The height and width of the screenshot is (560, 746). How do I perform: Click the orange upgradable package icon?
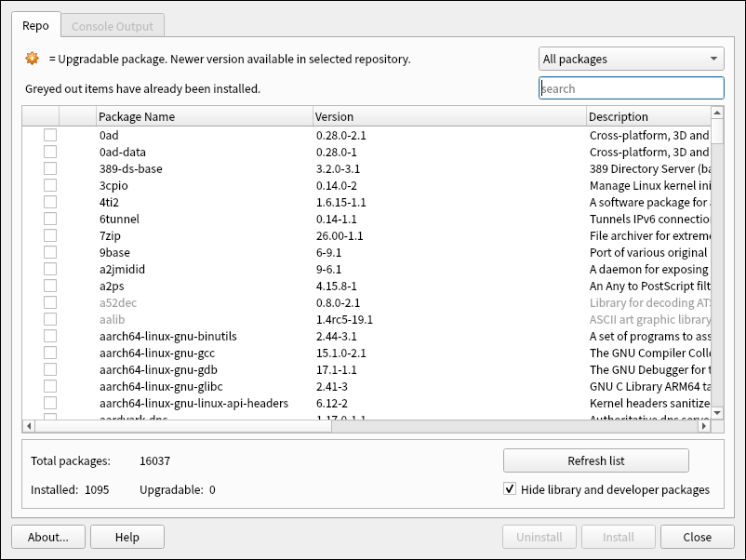coord(33,59)
